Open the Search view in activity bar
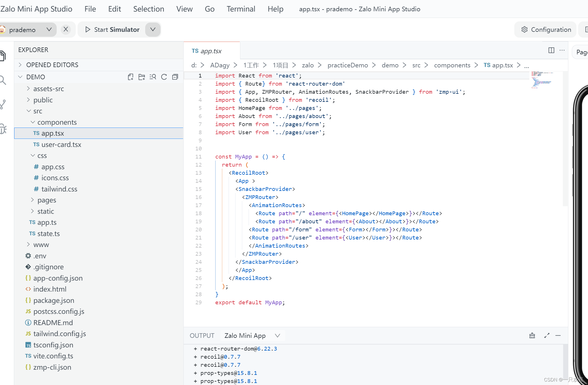This screenshot has height=385, width=588. [x=3, y=80]
